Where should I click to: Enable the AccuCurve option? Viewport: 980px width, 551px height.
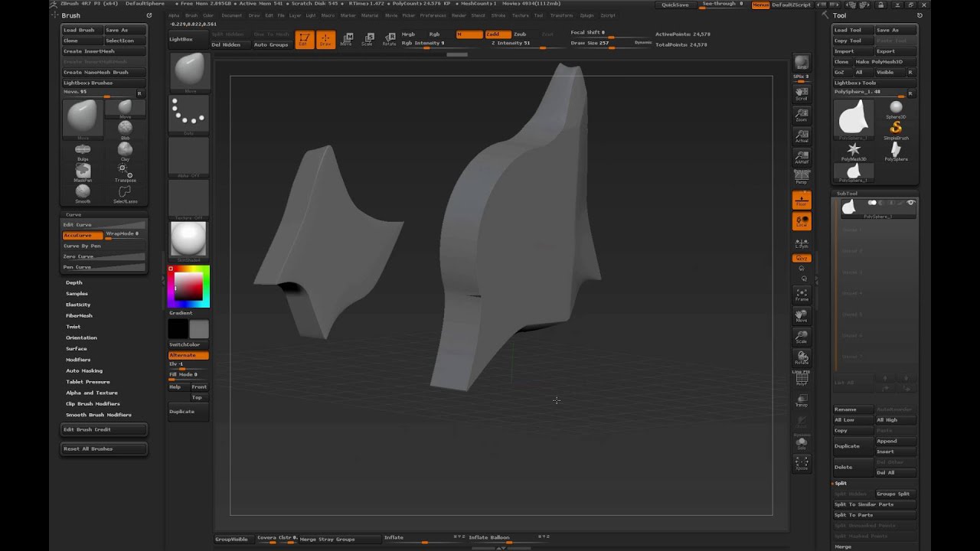[x=82, y=235]
